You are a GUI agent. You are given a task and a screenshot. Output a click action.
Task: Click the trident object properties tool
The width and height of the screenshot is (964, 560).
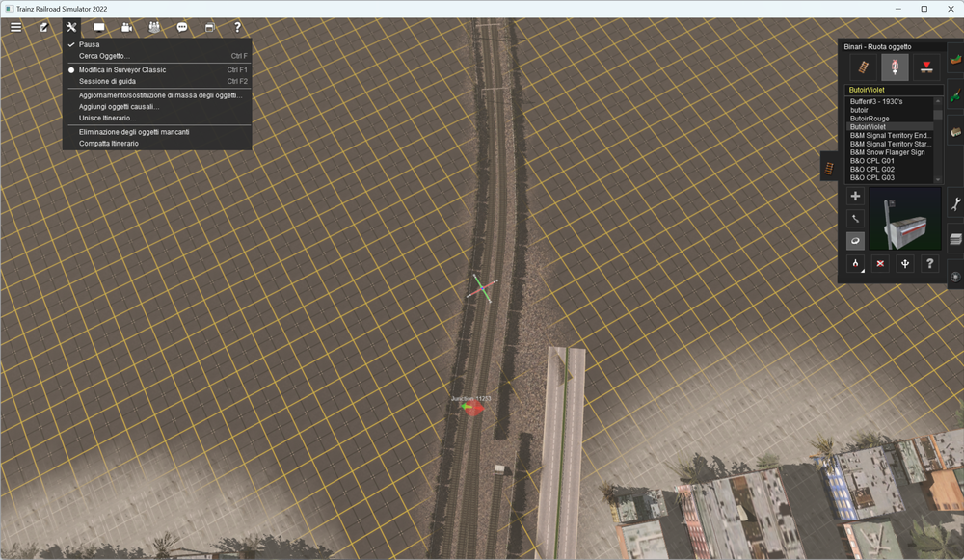pyautogui.click(x=905, y=264)
